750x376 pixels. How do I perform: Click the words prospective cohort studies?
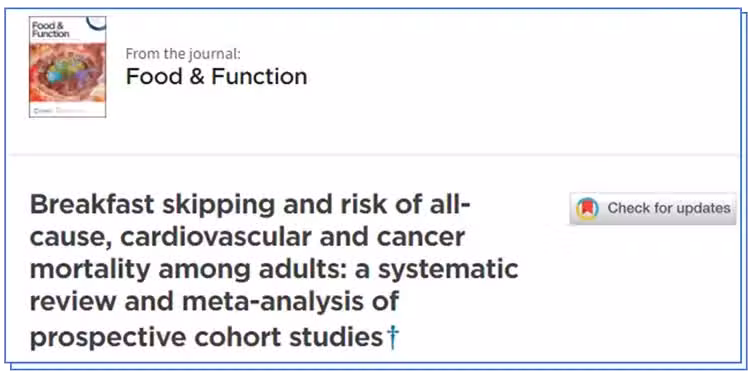[207, 338]
